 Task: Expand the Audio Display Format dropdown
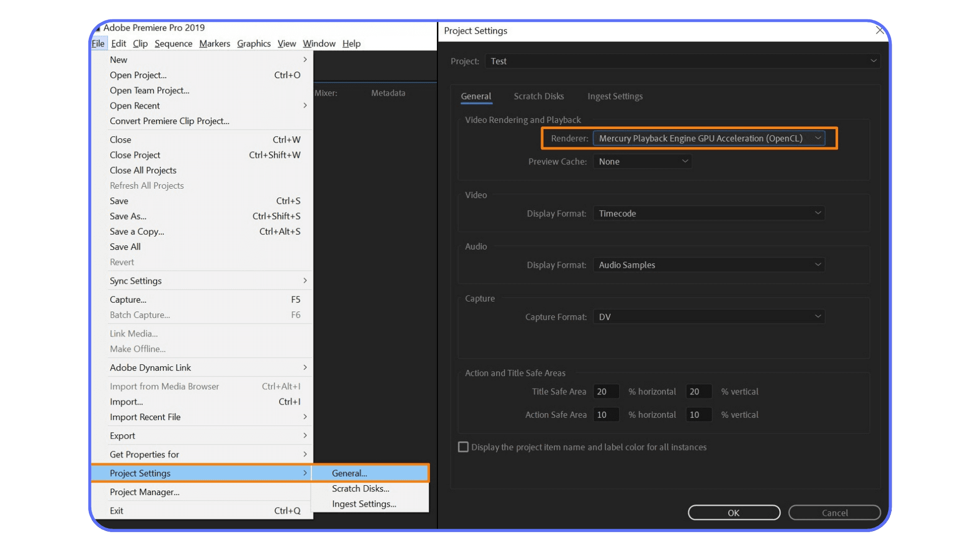click(818, 265)
